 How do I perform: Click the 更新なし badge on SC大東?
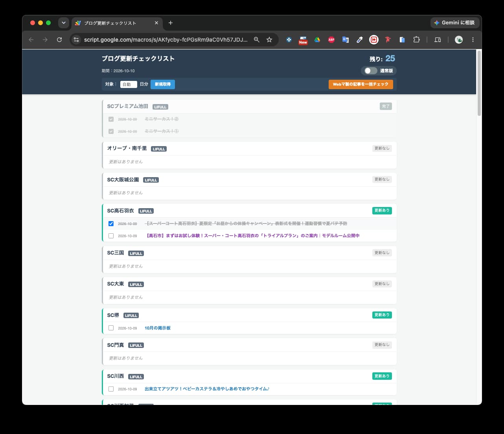(382, 284)
